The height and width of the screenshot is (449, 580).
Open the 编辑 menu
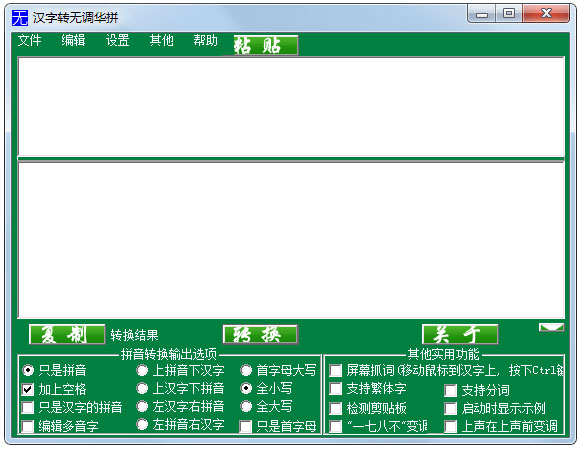pos(73,40)
